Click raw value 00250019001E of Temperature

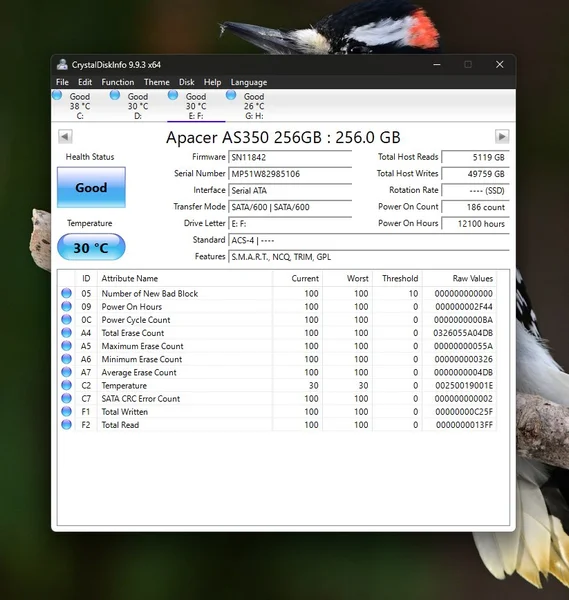pos(464,385)
